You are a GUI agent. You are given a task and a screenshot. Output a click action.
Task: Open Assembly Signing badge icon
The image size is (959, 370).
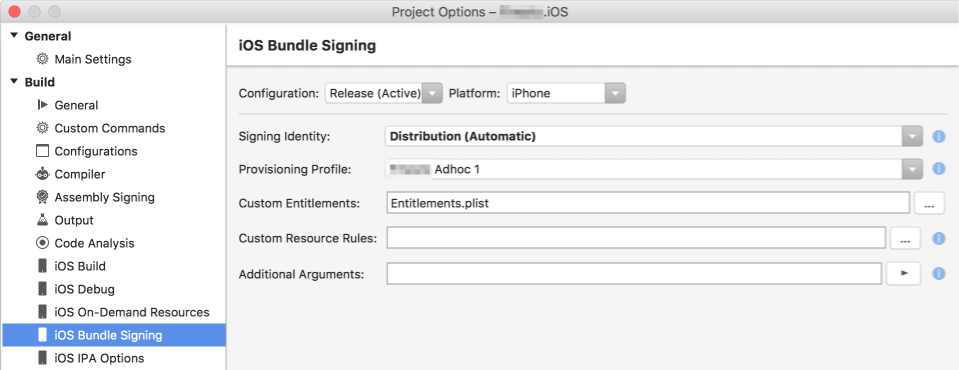click(x=42, y=197)
